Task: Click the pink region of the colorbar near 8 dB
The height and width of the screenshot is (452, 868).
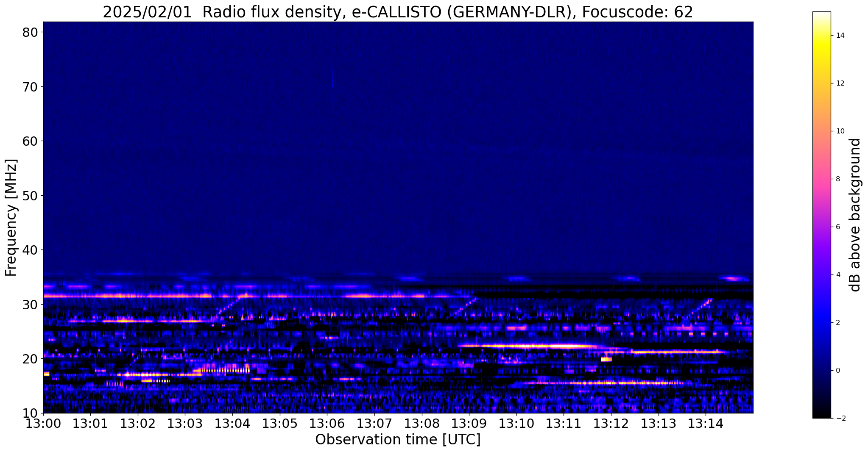Action: coord(821,179)
